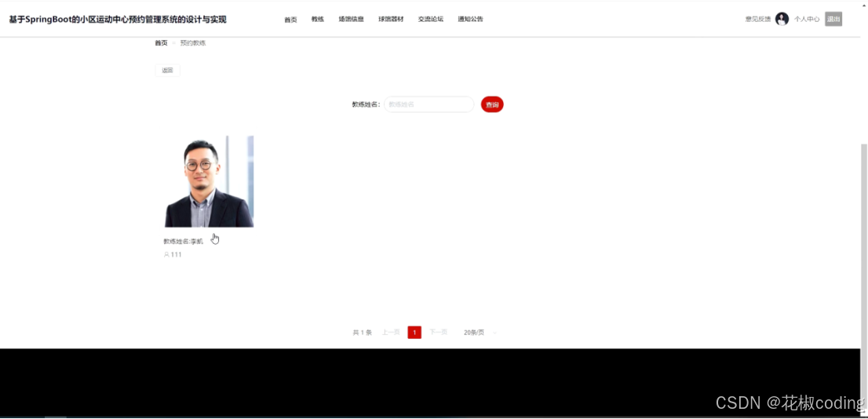Click the user avatar icon in header
868x419 pixels.
[782, 19]
